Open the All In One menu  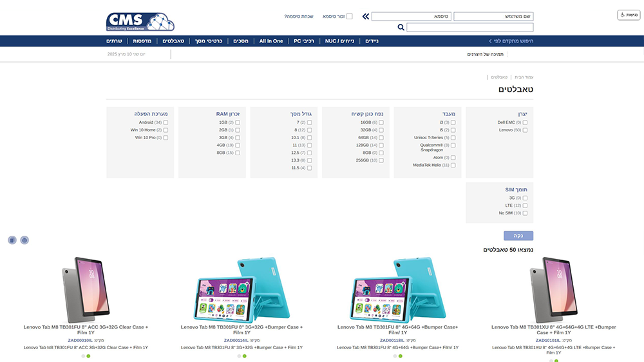pyautogui.click(x=271, y=41)
